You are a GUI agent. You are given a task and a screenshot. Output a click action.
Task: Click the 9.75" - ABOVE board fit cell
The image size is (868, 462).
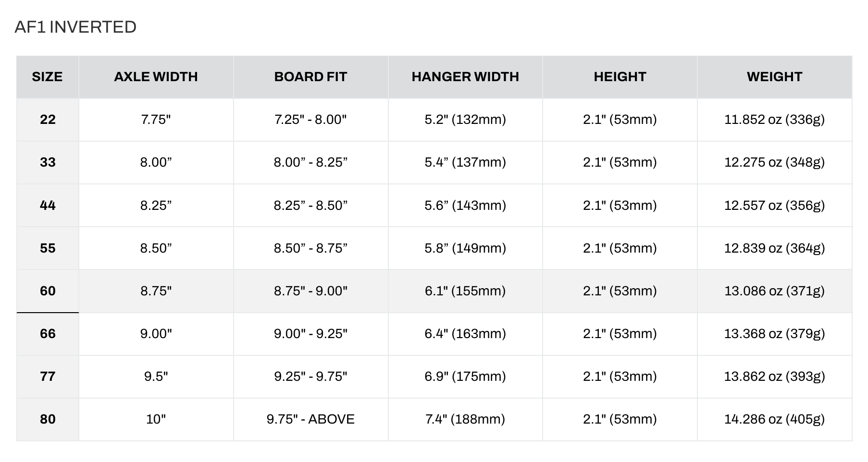311,419
